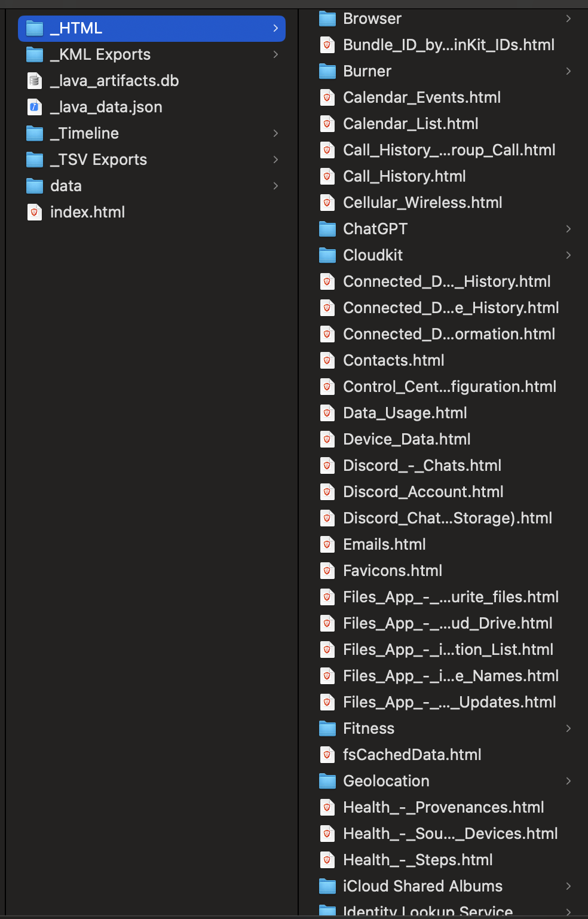This screenshot has height=919, width=588.
Task: Click the Discord_Account.html file icon
Action: (x=327, y=492)
